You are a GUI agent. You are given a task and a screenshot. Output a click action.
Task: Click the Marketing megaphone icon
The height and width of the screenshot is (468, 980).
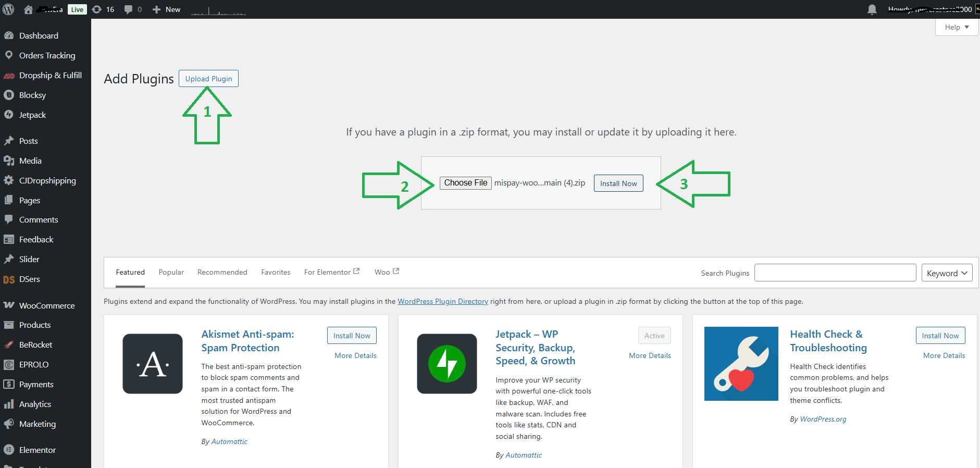point(9,424)
